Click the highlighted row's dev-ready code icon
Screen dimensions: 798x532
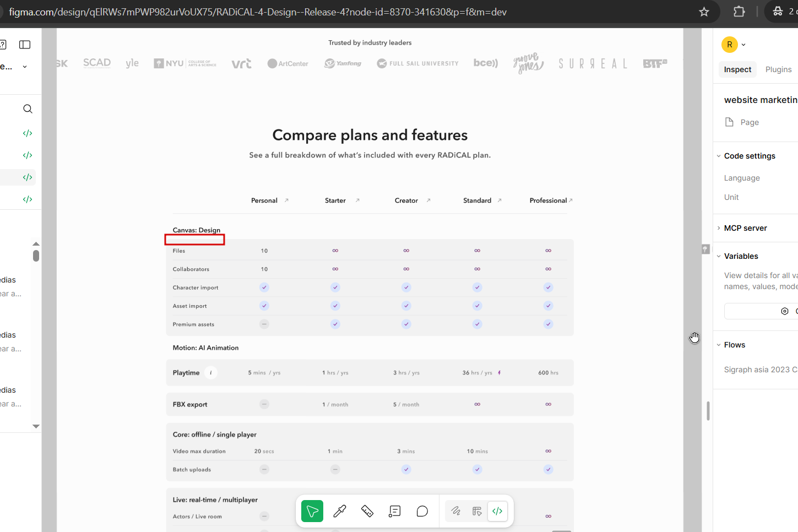[28, 177]
